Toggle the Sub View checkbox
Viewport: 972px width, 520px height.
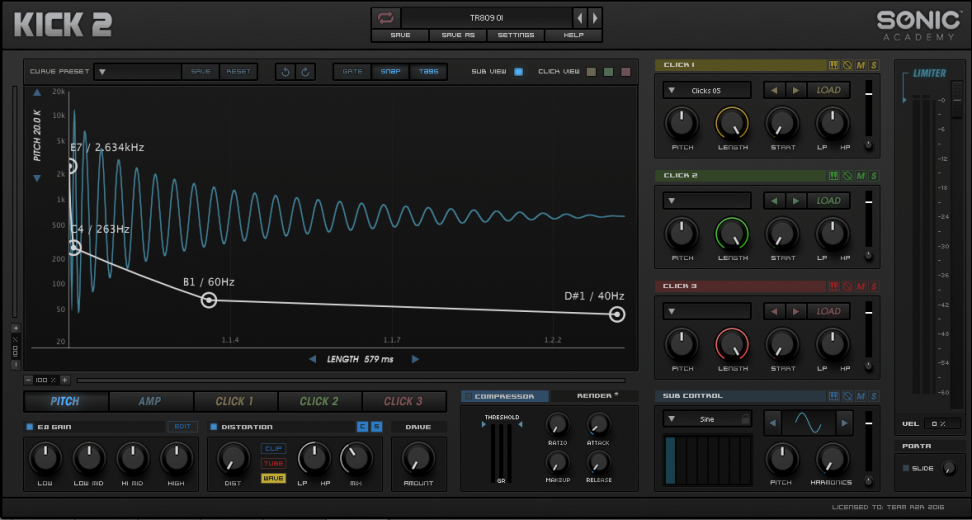pyautogui.click(x=518, y=72)
